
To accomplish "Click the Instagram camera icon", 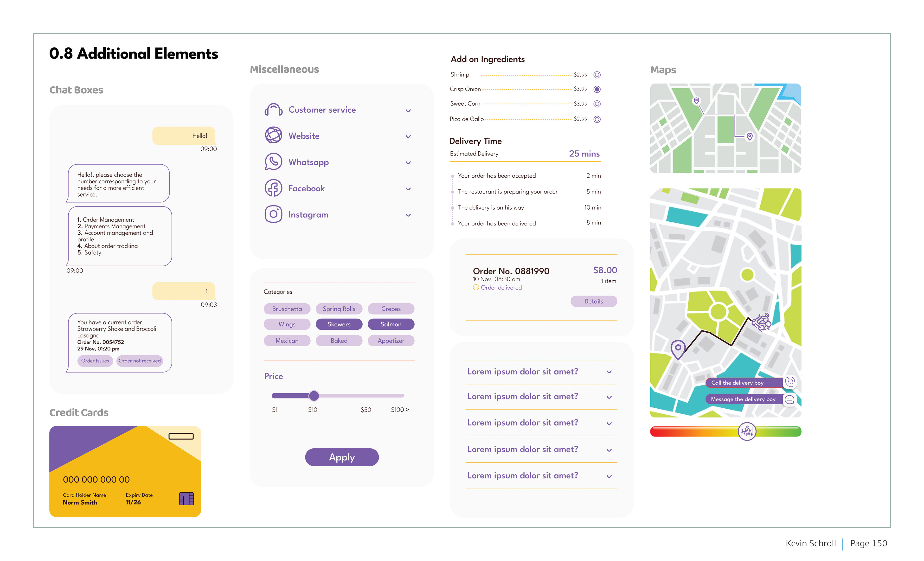I will coord(273,214).
